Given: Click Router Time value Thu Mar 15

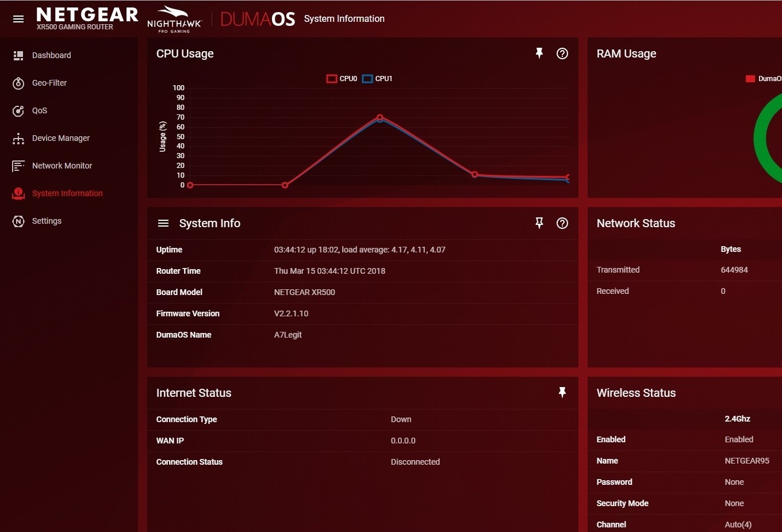Looking at the screenshot, I should [329, 271].
